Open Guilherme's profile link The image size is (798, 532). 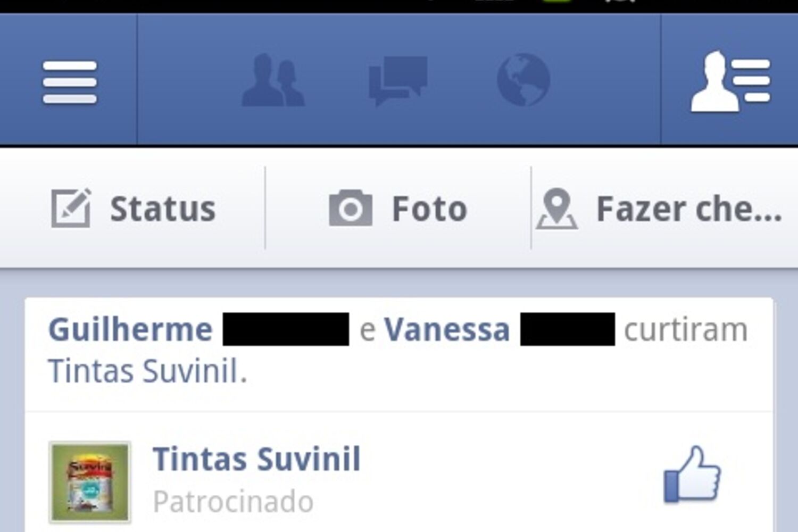pos(130,329)
